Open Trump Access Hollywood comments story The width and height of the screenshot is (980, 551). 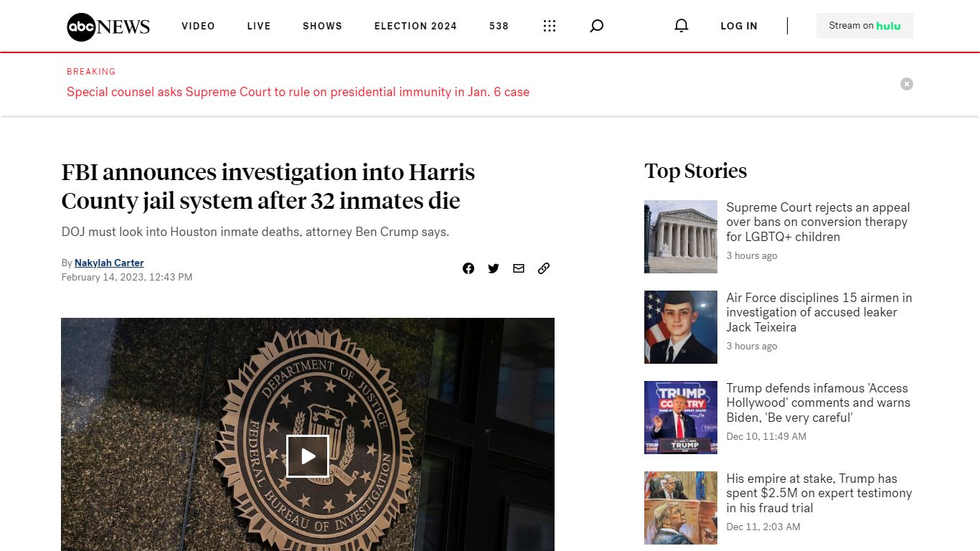[x=818, y=402]
